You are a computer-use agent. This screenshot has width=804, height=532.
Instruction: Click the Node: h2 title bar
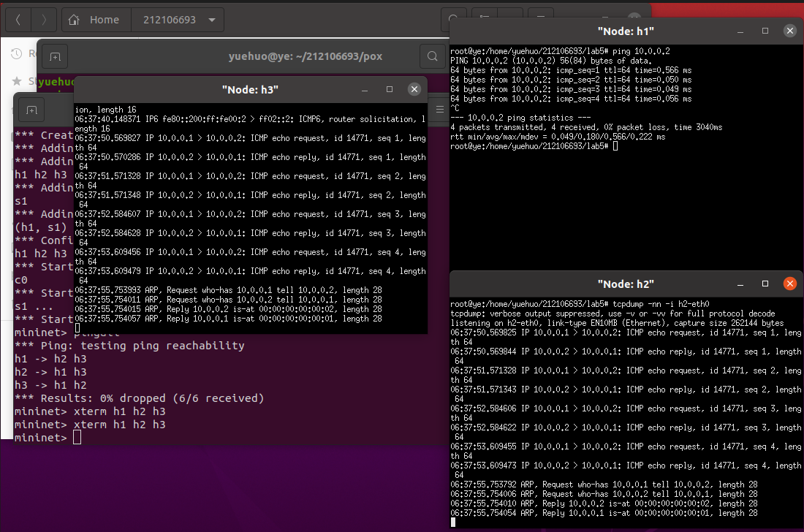[x=626, y=284]
